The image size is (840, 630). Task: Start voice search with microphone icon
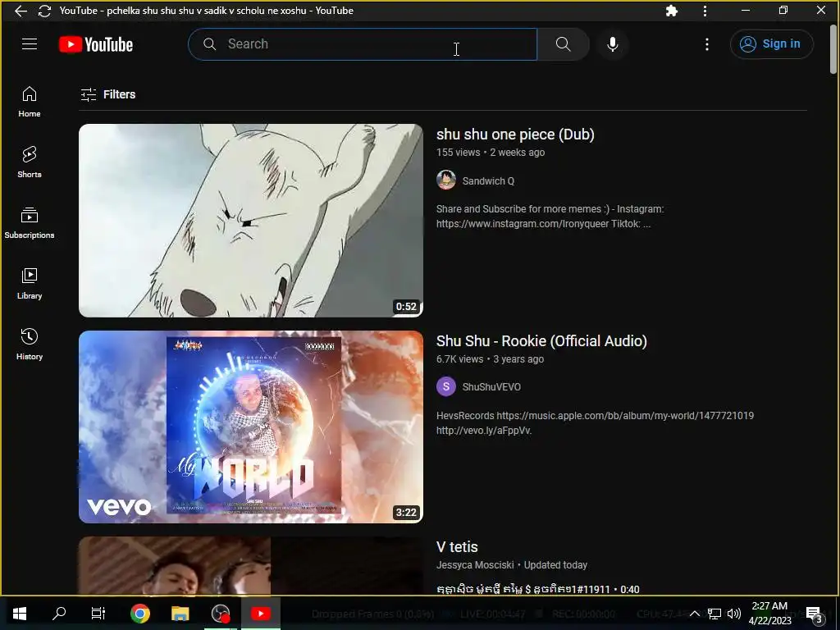pos(612,44)
